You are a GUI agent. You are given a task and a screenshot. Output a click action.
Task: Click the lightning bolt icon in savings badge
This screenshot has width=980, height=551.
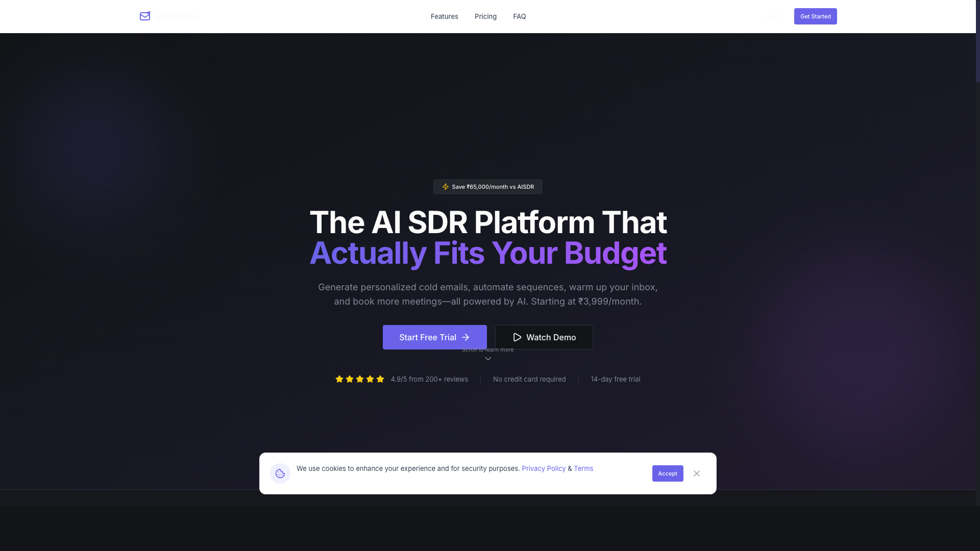coord(446,187)
